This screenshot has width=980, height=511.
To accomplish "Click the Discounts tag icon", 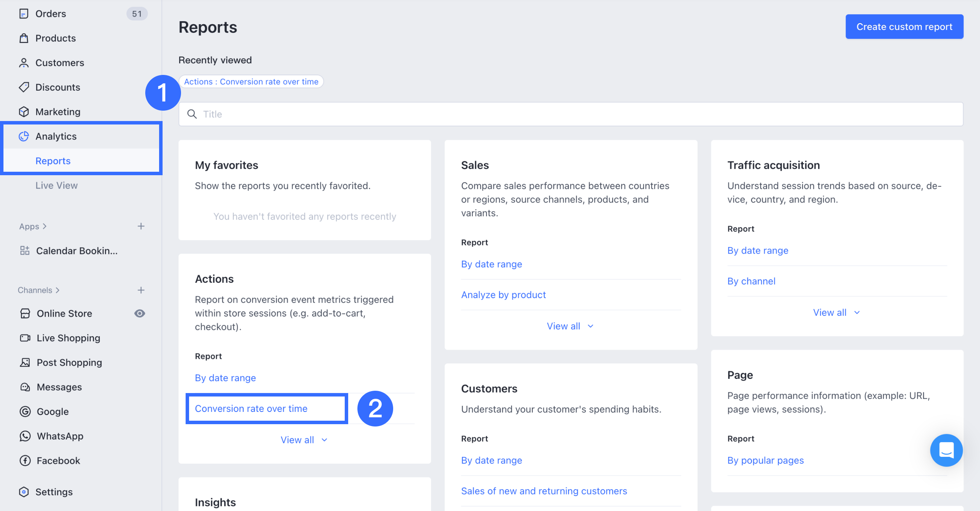I will 24,87.
